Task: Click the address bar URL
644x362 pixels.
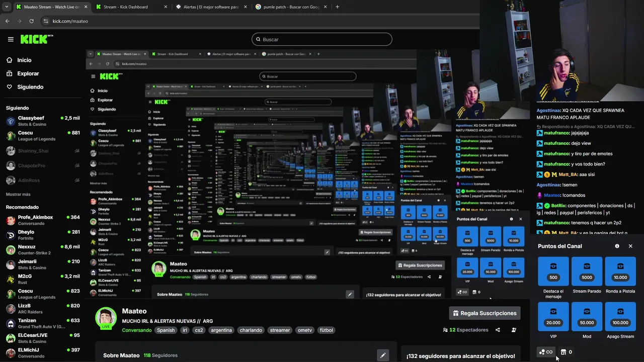Action: point(70,21)
